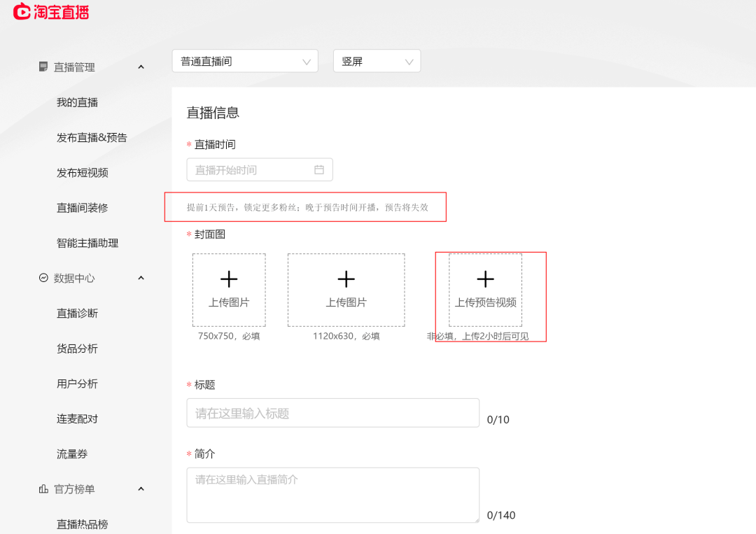Viewport: 756px width, 534px height.
Task: Click the 非必填,上传2小时后可见 caption
Action: coord(478,336)
